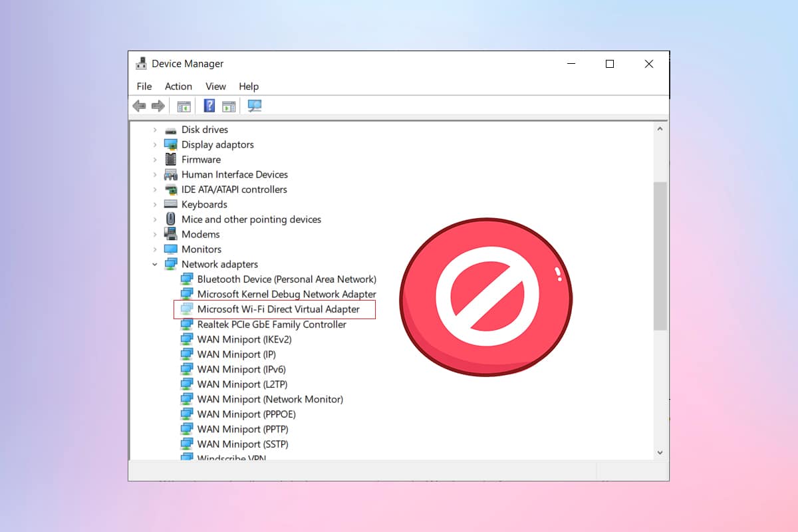Toggle the console tree pane icon
Screen dimensions: 798x532
click(x=184, y=106)
